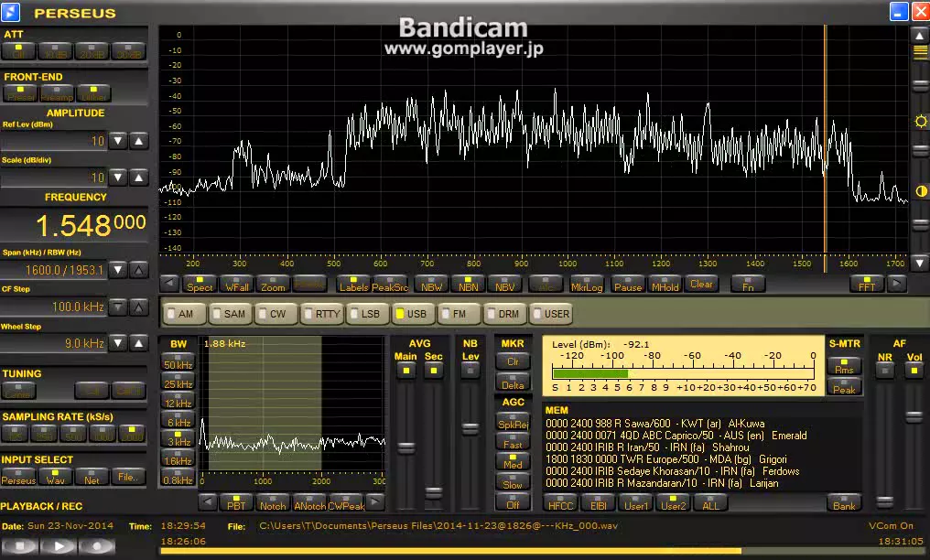Screen dimensions: 930x560
Task: Click the stop playback button
Action: (21, 545)
